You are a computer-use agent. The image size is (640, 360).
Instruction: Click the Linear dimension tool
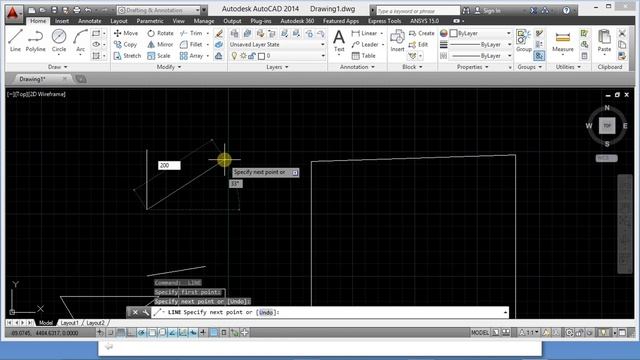(x=364, y=33)
